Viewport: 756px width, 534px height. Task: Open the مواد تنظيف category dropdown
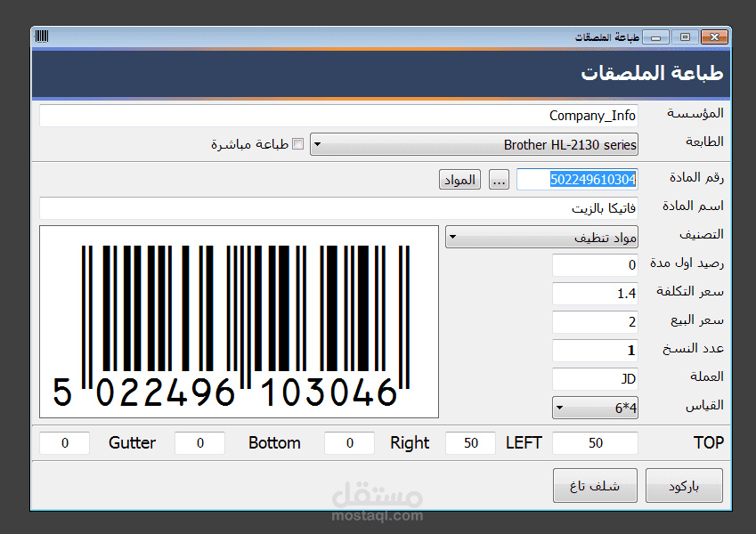pyautogui.click(x=541, y=237)
